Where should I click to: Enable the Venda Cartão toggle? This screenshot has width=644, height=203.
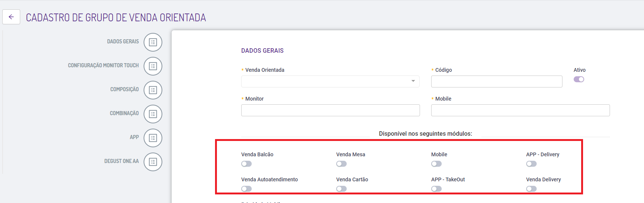341,189
